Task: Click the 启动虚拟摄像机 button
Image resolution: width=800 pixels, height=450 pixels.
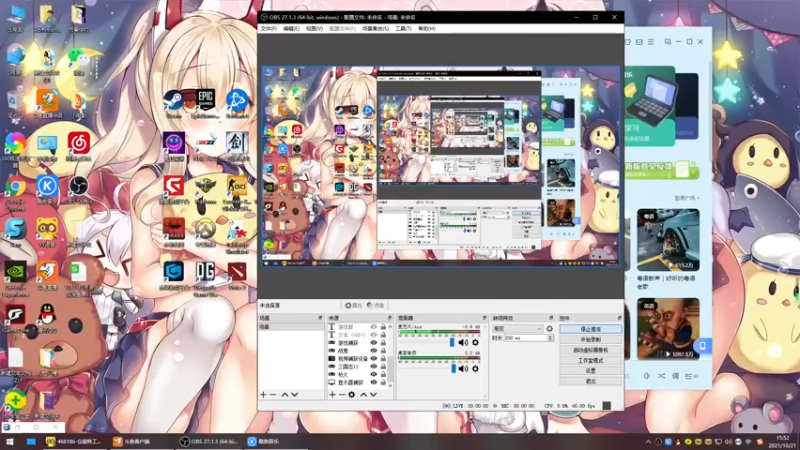Action: tap(591, 350)
